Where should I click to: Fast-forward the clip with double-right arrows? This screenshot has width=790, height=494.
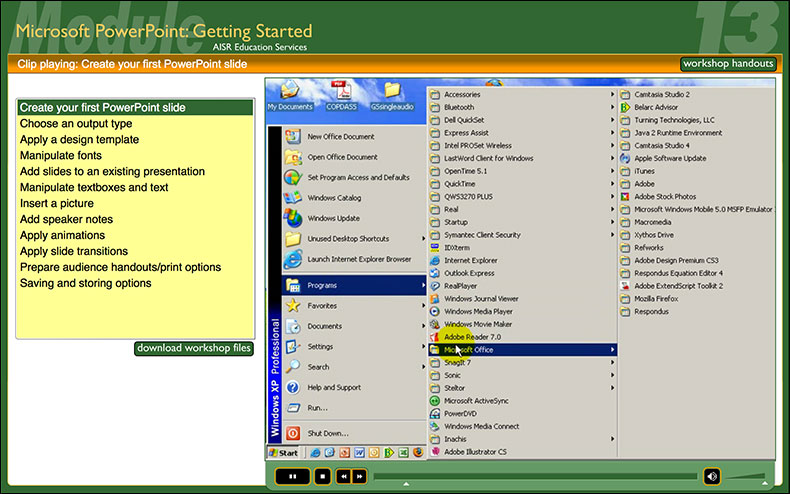[x=360, y=476]
